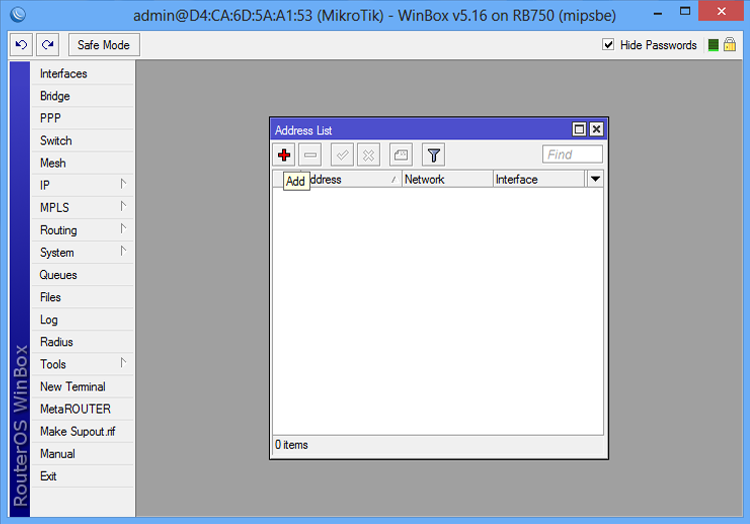This screenshot has height=524, width=750.
Task: Sort by the Network column header
Action: point(447,179)
